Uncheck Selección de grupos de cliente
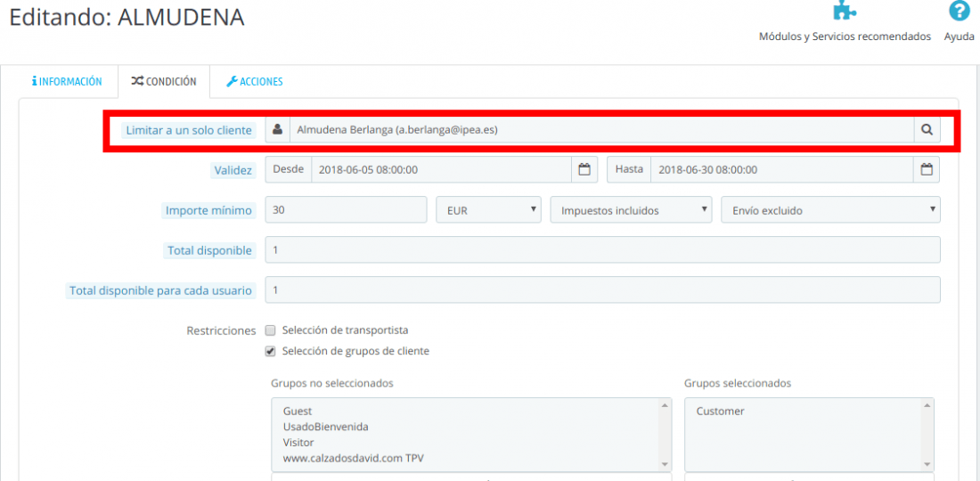980x481 pixels. [x=270, y=351]
